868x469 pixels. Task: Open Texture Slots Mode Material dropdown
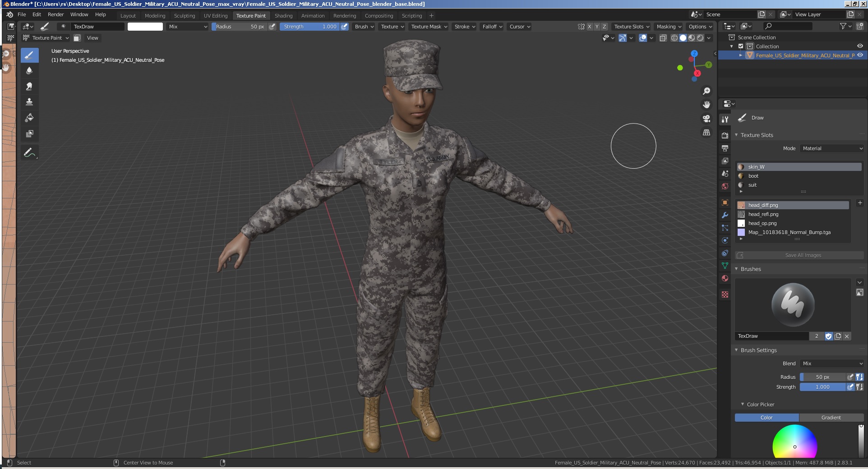831,148
